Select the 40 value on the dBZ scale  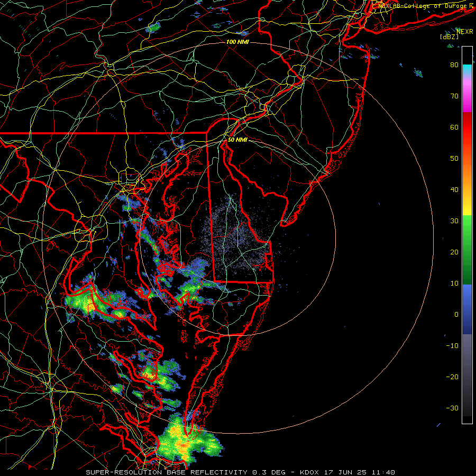(454, 189)
